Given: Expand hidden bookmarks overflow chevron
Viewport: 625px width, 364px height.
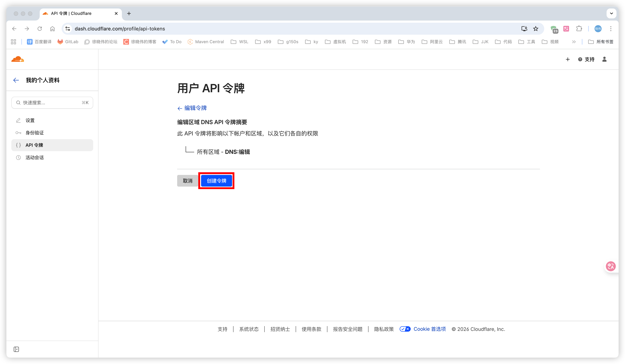Looking at the screenshot, I should coord(574,42).
